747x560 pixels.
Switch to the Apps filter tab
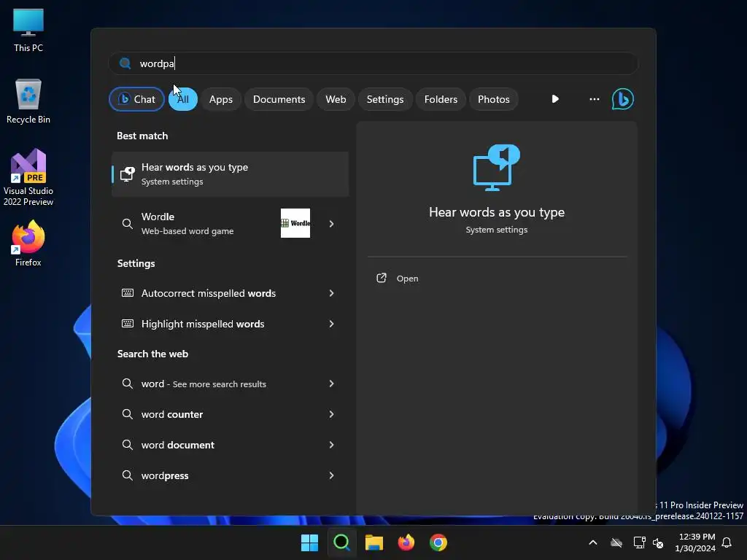pyautogui.click(x=220, y=99)
